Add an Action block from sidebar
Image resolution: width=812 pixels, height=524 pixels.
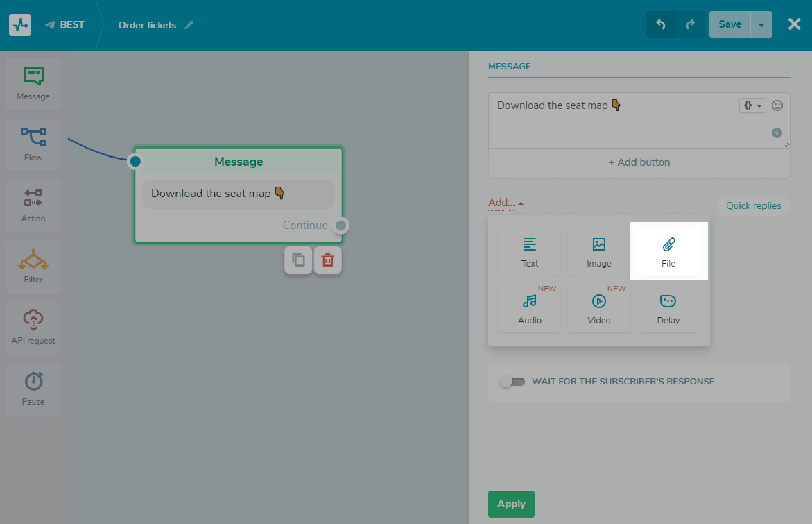point(33,205)
